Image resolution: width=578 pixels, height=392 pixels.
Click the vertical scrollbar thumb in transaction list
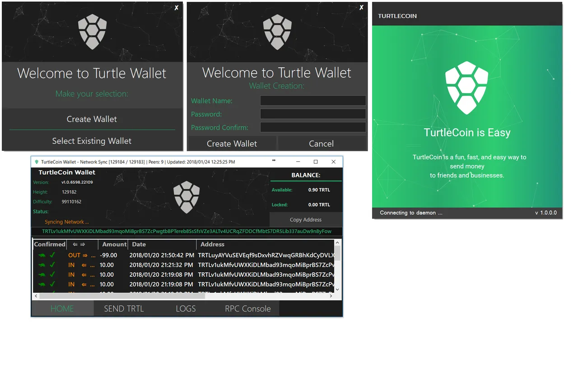point(337,253)
